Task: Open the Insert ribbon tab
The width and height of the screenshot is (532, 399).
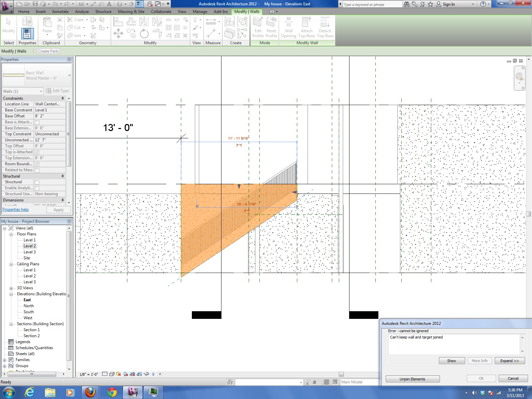Action: click(x=41, y=11)
